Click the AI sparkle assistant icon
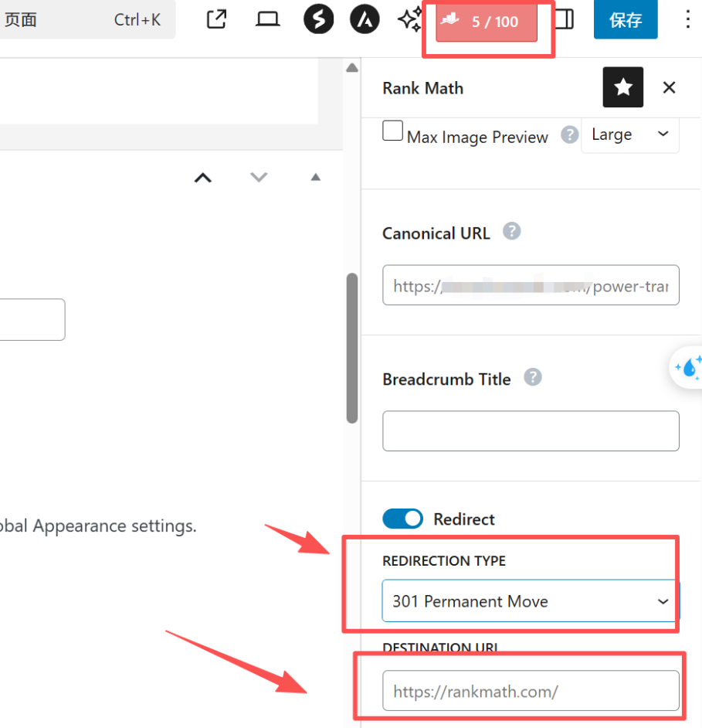 click(x=410, y=19)
